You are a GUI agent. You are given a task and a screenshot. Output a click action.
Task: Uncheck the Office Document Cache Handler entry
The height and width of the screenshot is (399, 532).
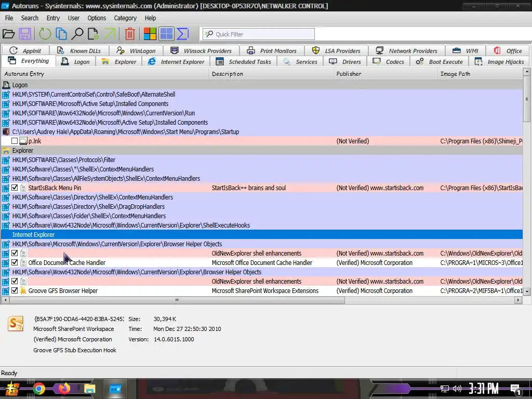tap(15, 262)
